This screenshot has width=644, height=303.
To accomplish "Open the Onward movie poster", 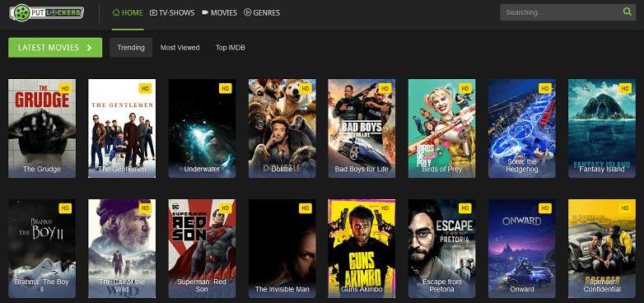I will point(522,249).
